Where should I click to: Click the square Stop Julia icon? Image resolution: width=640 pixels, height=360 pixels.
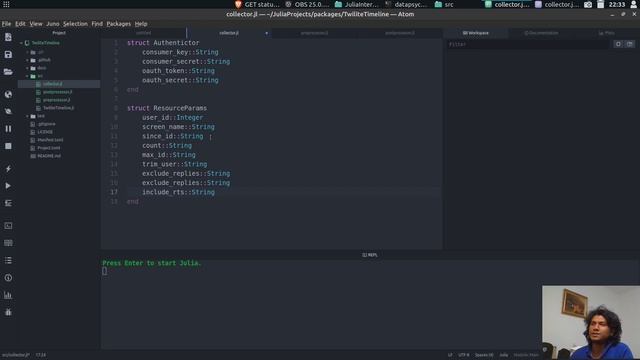click(x=8, y=146)
